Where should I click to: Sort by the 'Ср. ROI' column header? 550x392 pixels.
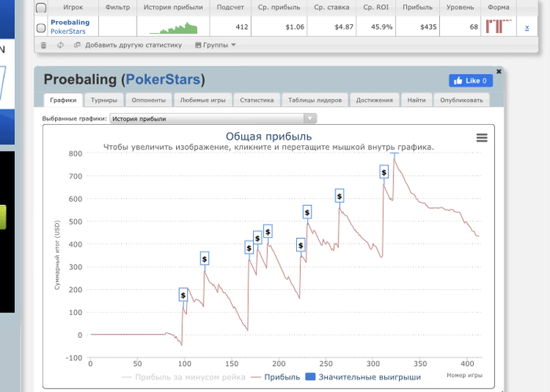point(376,7)
